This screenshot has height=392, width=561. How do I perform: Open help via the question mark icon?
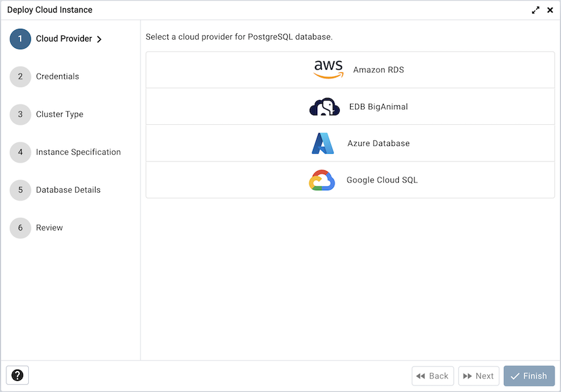coord(17,375)
